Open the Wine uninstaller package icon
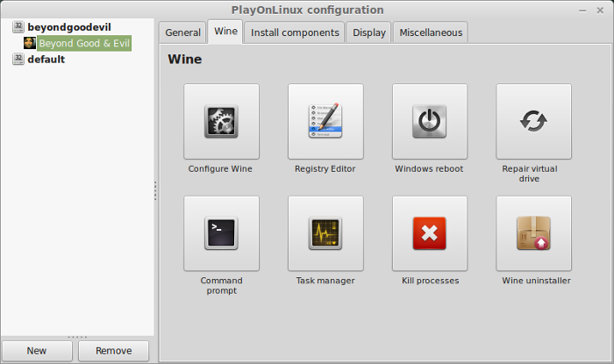 (x=533, y=233)
